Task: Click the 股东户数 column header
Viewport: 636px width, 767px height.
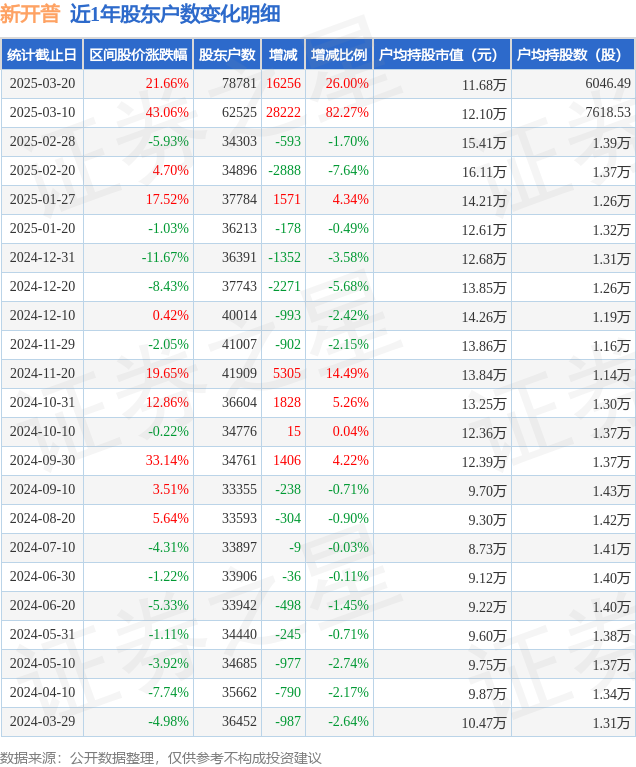Action: pyautogui.click(x=227, y=55)
